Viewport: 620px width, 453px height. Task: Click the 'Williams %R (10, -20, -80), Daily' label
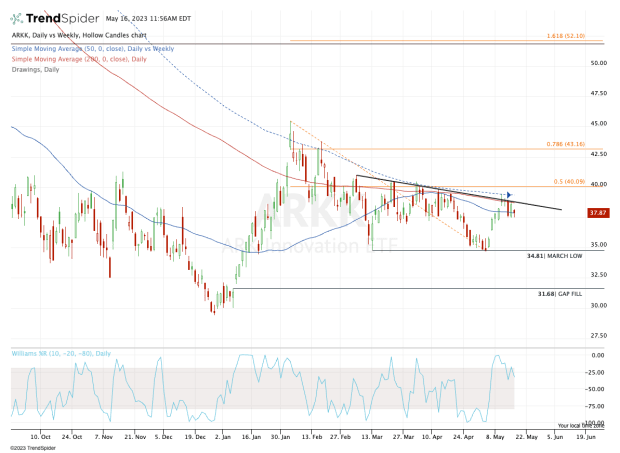click(x=61, y=353)
